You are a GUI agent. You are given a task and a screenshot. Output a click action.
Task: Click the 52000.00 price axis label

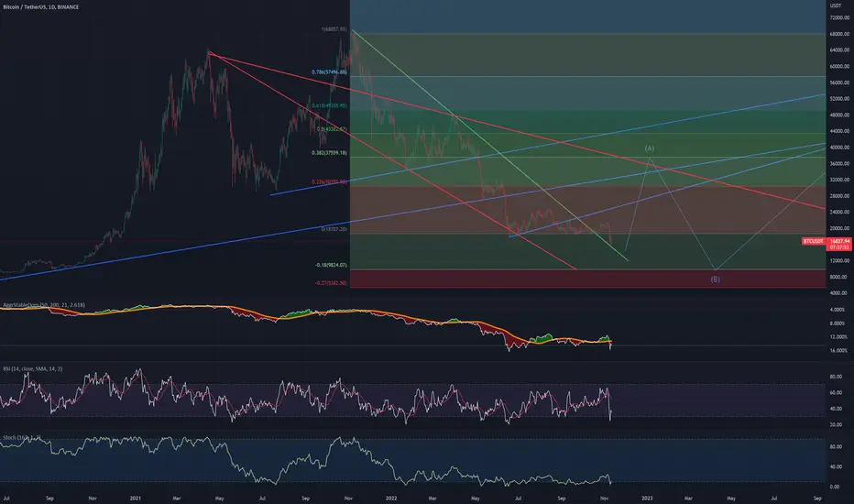tap(839, 99)
